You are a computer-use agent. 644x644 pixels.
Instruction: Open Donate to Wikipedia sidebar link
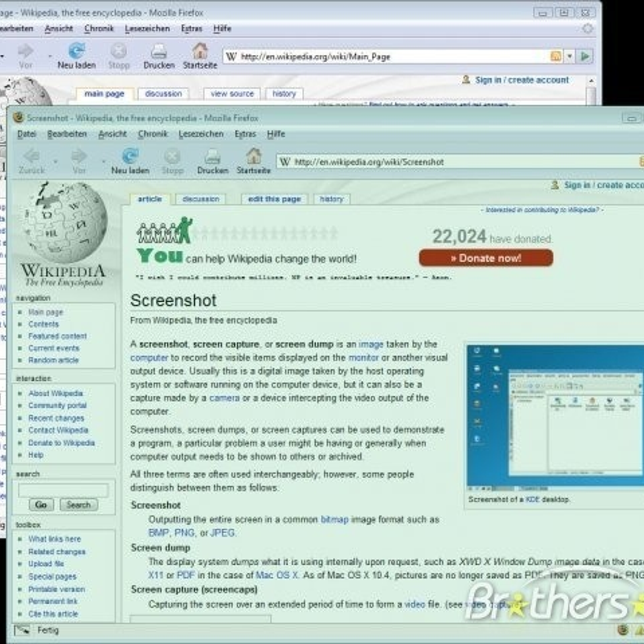pyautogui.click(x=62, y=443)
